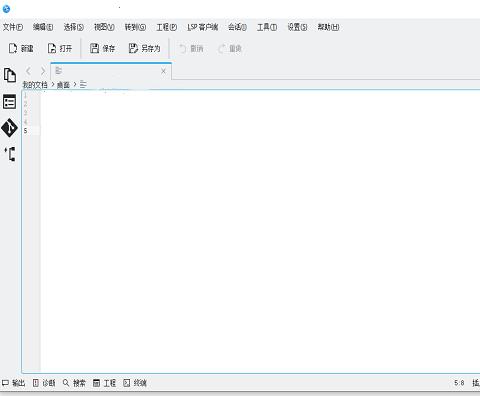Viewport: 480px width, 396px height.
Task: Toggle the 搜索 (Search) bottom panel
Action: 74,383
